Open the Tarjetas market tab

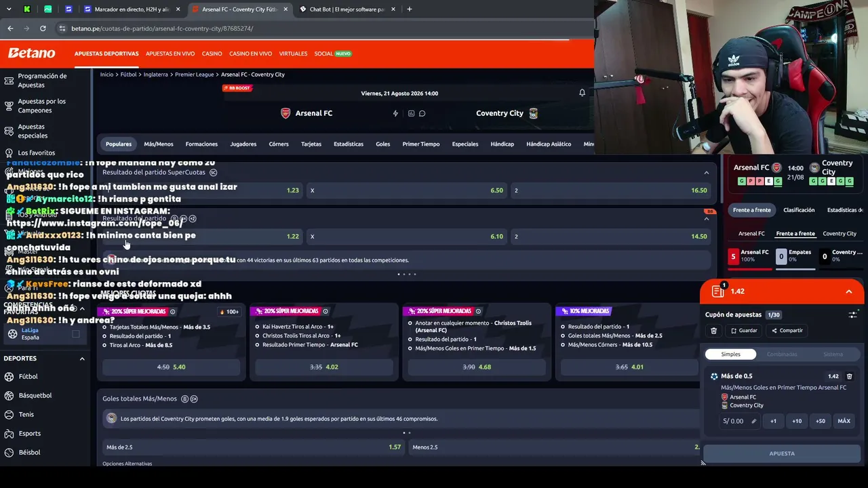coord(311,144)
